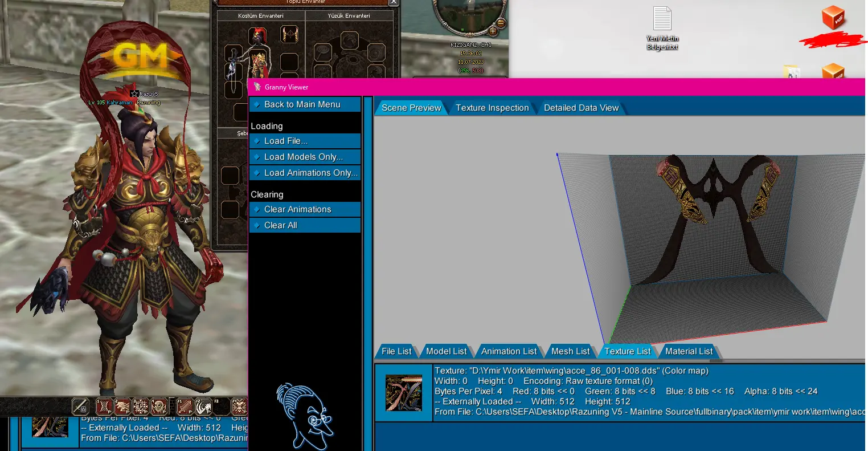
Task: Zoom out the minimap with minus button
Action: pyautogui.click(x=501, y=23)
